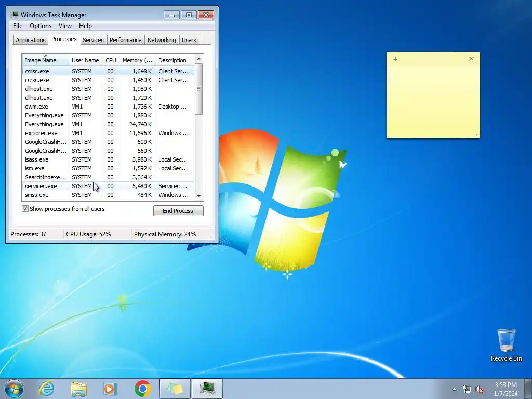532x399 pixels.
Task: Click the 24,740 K memory value
Action: (140, 124)
